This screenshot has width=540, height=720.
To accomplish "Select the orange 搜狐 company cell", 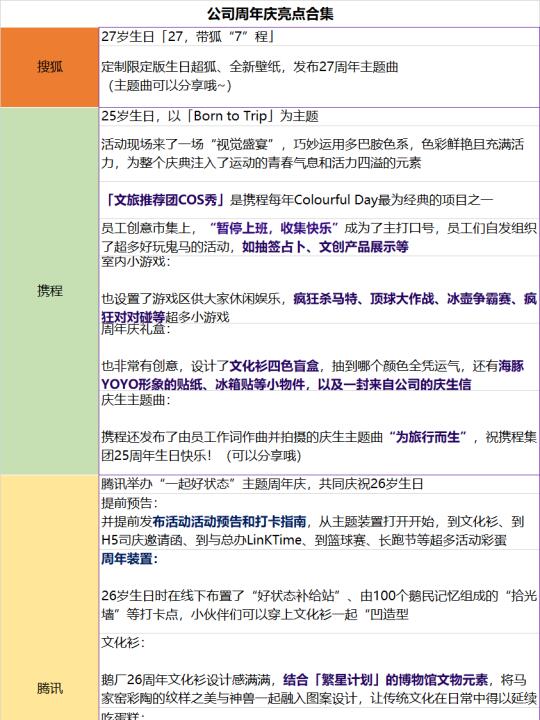I will tap(50, 67).
